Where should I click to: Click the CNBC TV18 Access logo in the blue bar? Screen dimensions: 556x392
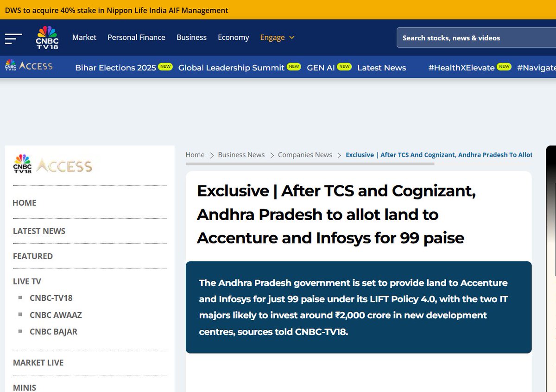tap(29, 66)
